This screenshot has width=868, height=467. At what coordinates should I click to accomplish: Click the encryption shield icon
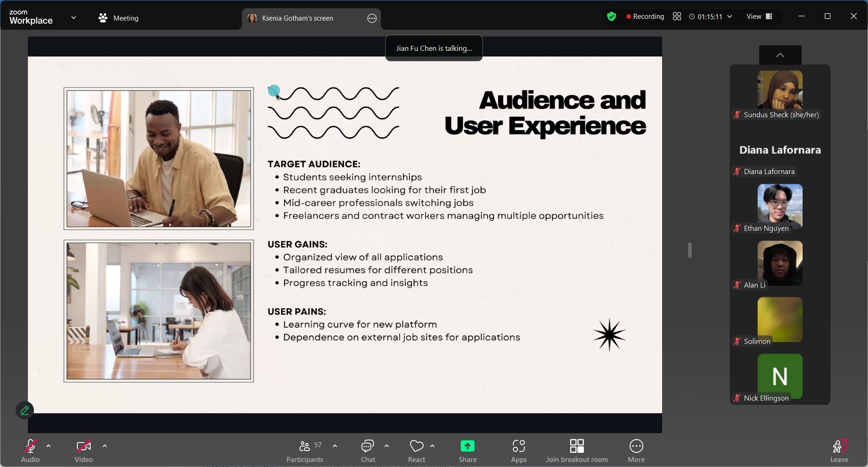[x=611, y=17]
